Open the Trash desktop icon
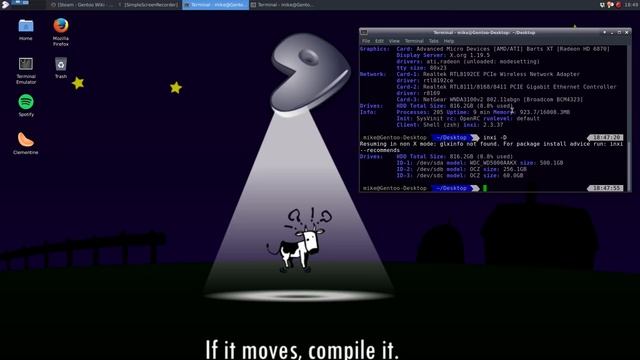Image resolution: width=640 pixels, height=360 pixels. [61, 67]
